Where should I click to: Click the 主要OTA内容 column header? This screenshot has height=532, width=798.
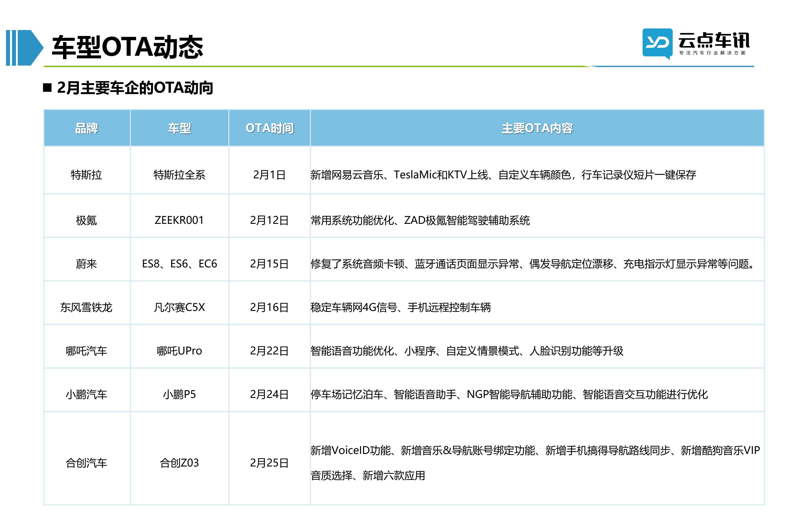[x=537, y=128]
